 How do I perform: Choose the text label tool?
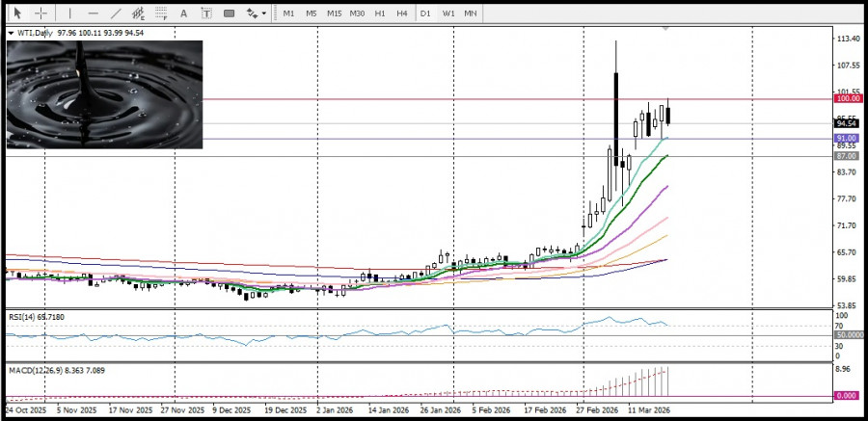point(205,13)
